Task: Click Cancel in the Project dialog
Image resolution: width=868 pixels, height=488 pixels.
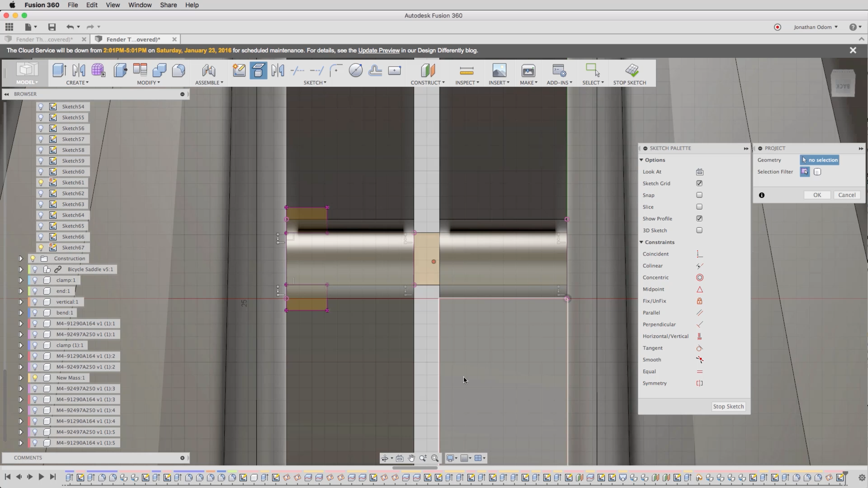Action: [x=847, y=195]
